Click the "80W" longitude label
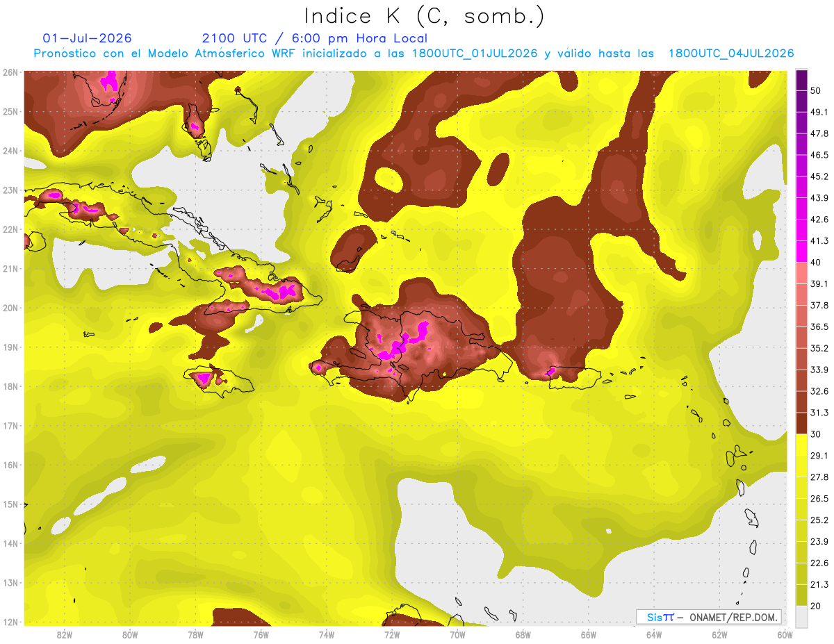The width and height of the screenshot is (834, 644). pyautogui.click(x=130, y=634)
